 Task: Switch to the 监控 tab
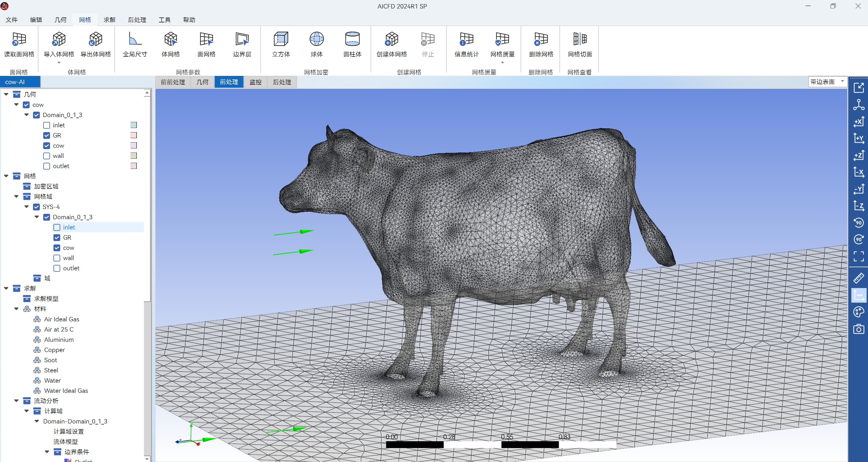pos(255,82)
